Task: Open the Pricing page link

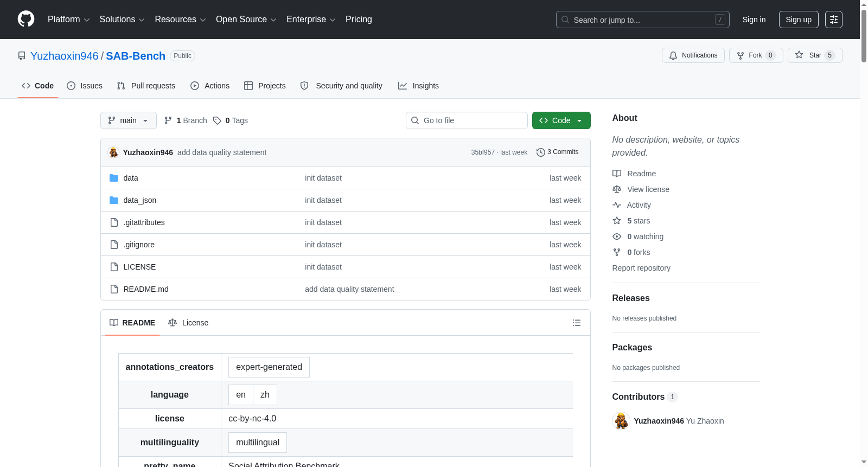Action: click(x=359, y=20)
